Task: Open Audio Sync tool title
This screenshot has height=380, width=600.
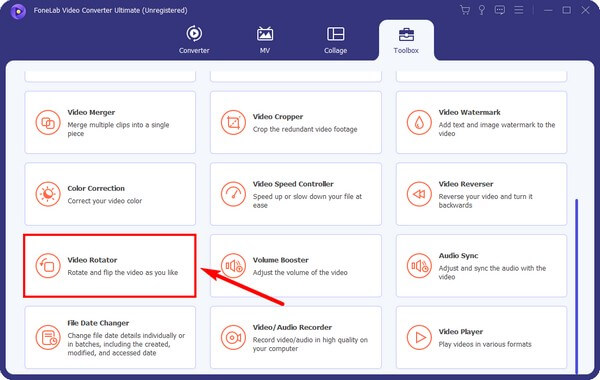Action: (x=458, y=256)
